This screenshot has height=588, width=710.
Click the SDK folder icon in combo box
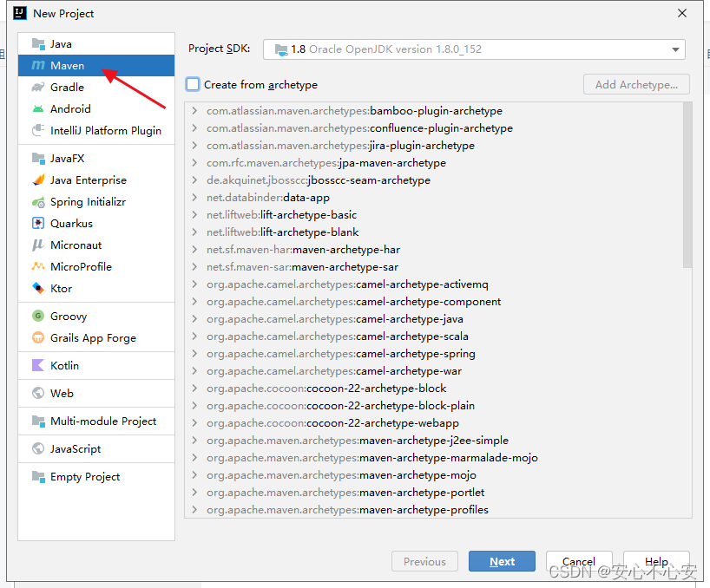[x=281, y=49]
